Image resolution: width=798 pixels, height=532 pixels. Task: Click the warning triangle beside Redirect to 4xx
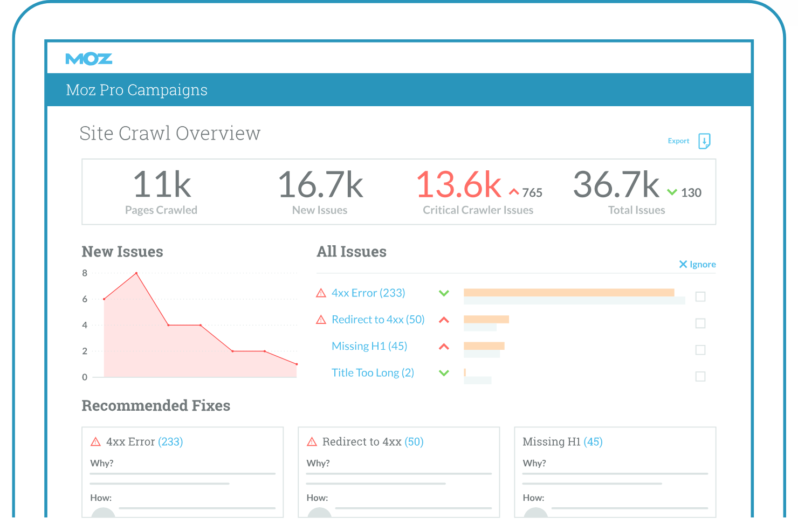(321, 319)
